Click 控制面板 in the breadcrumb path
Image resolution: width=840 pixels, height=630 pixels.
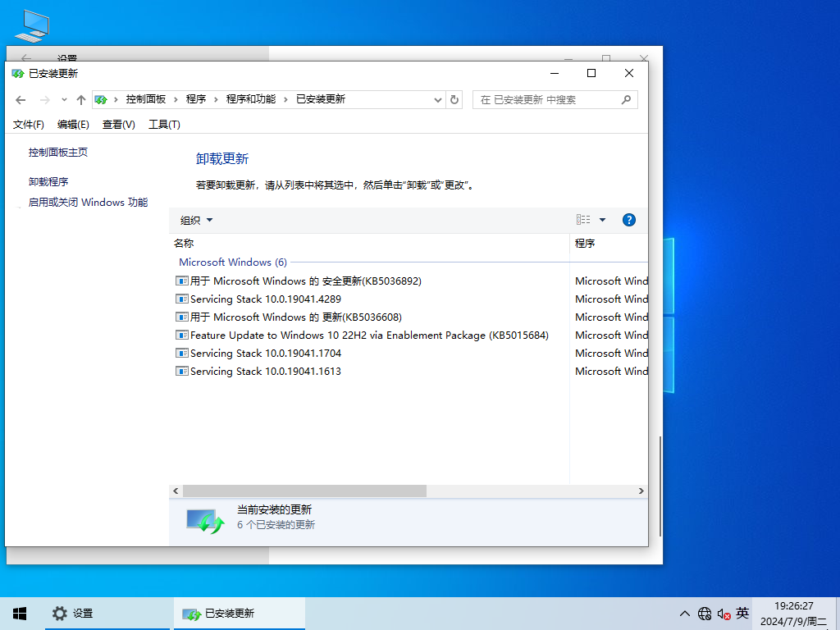tap(147, 99)
